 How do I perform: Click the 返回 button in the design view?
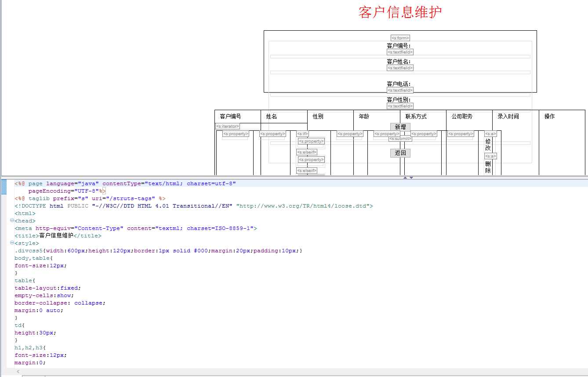[400, 153]
